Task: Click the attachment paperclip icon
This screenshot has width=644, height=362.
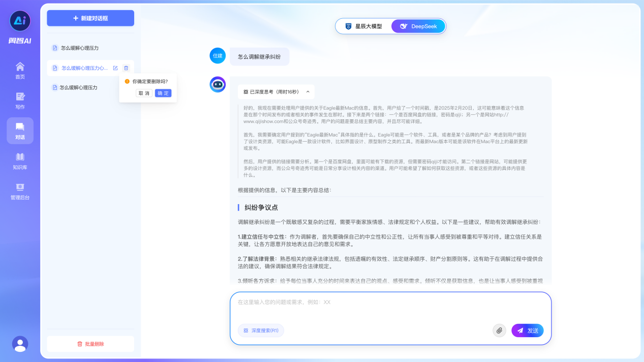Action: coord(499,331)
